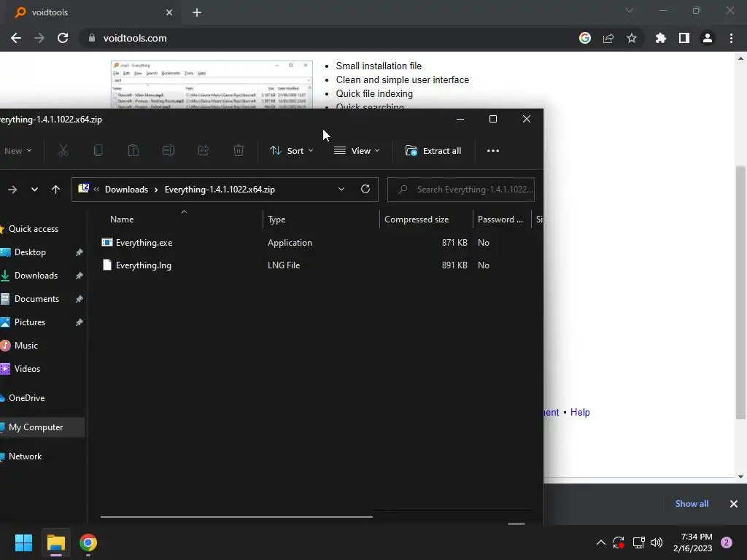Reload the voidtools page in Chrome
The image size is (747, 560).
63,38
